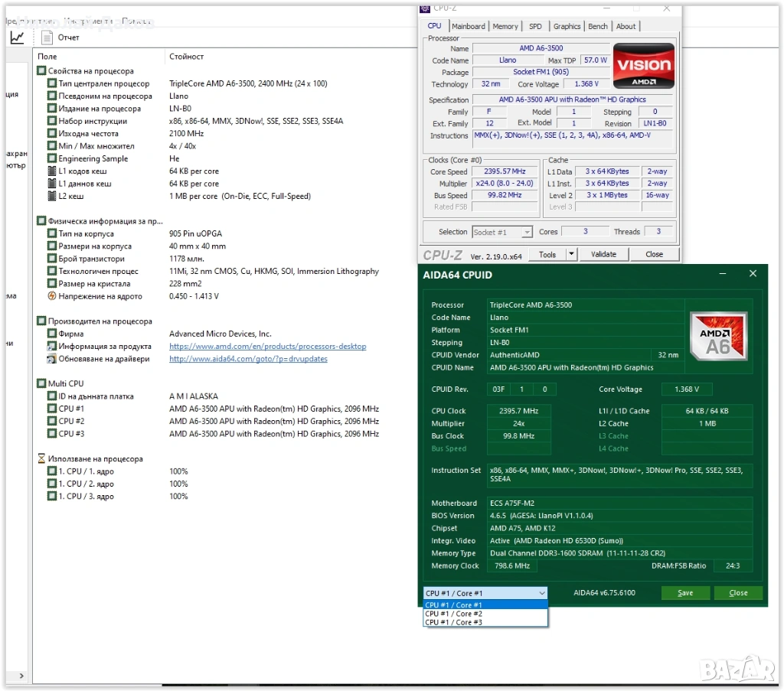Click the AMD A6 badge in AIDA64 CPUID
The height and width of the screenshot is (691, 784).
pos(717,334)
